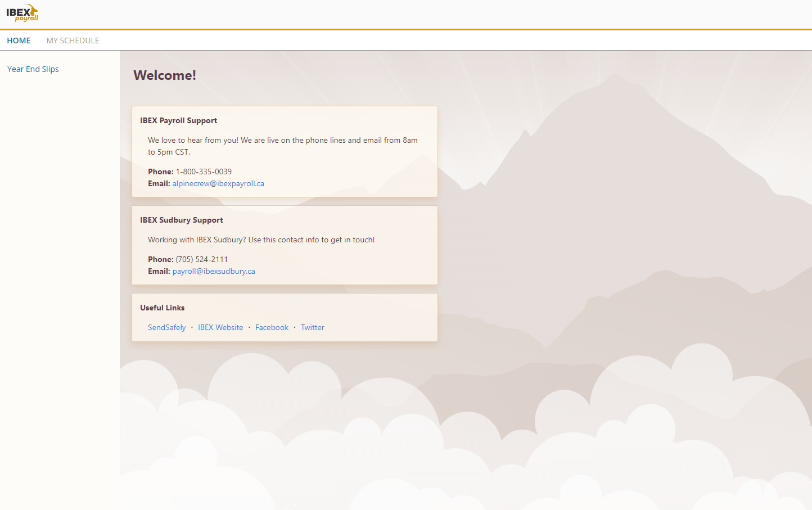Click the 'Working with IBEX Sudbury?' text
812x510 pixels.
pos(261,240)
